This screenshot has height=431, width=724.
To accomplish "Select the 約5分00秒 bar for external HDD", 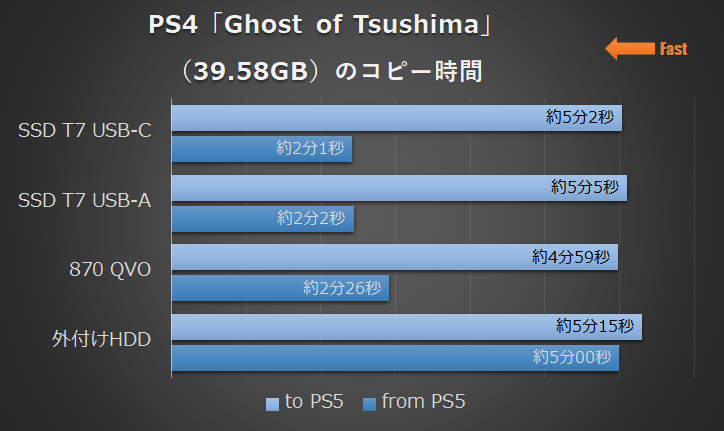I will click(395, 358).
